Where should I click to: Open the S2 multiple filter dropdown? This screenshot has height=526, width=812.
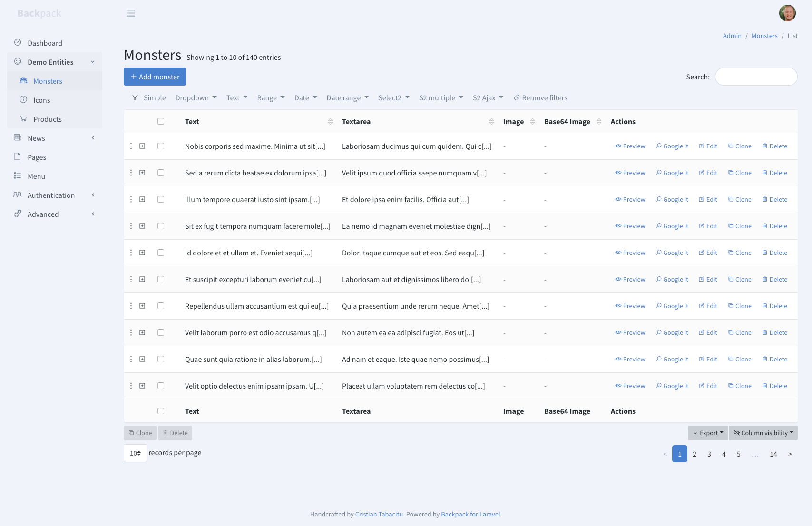(x=440, y=97)
